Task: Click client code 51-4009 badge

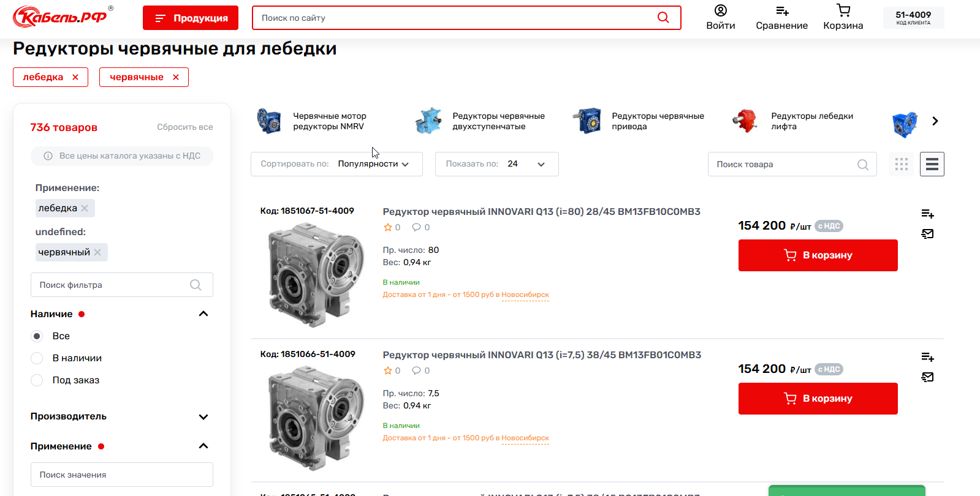Action: [913, 18]
